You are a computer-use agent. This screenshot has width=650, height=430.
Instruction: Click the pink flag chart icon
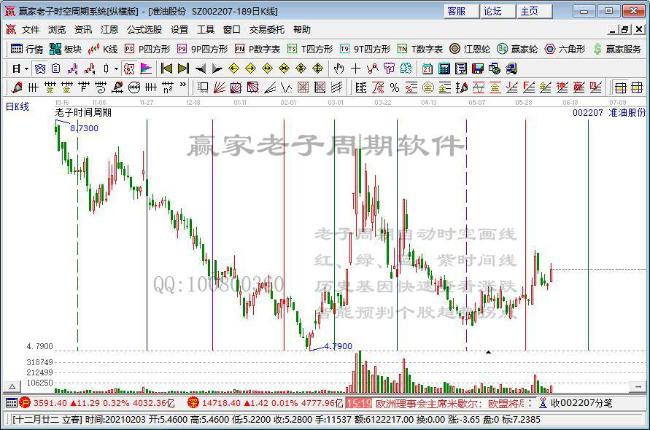(x=146, y=68)
